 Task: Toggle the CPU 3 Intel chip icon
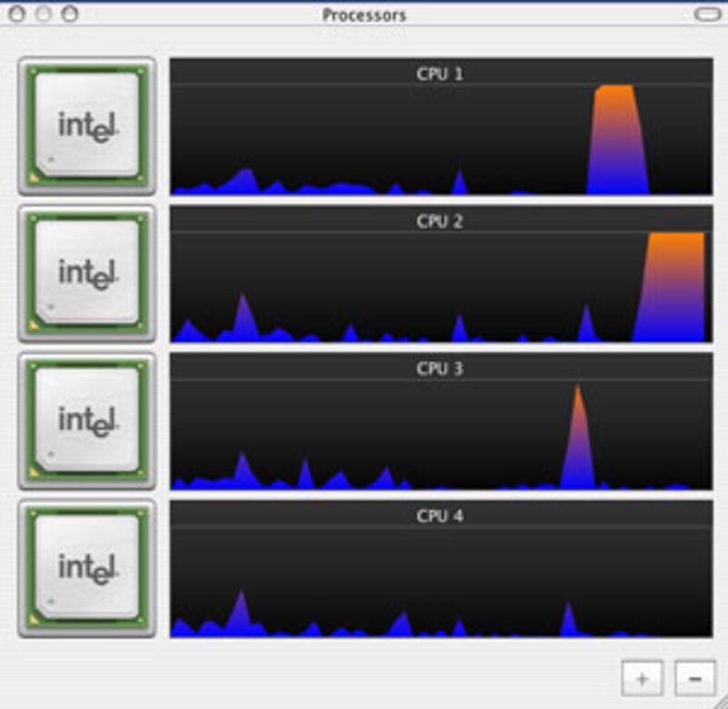(86, 420)
